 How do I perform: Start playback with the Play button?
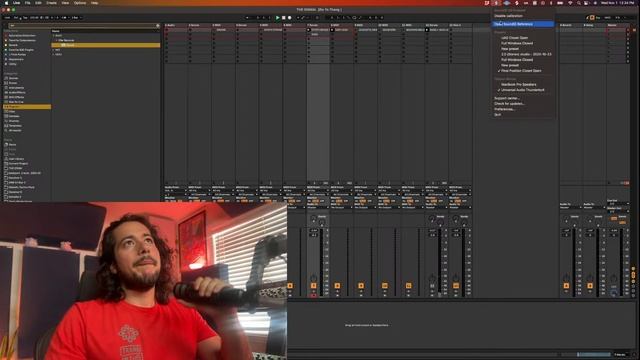click(278, 18)
